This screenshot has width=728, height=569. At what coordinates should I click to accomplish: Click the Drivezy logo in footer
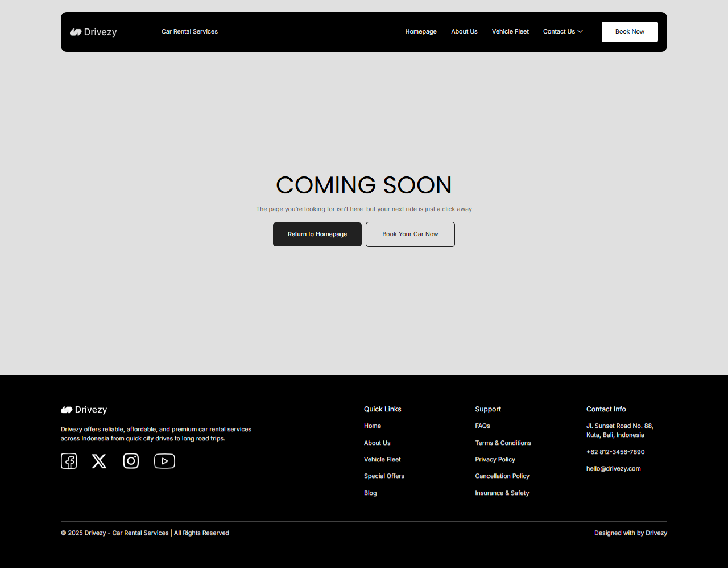84,410
